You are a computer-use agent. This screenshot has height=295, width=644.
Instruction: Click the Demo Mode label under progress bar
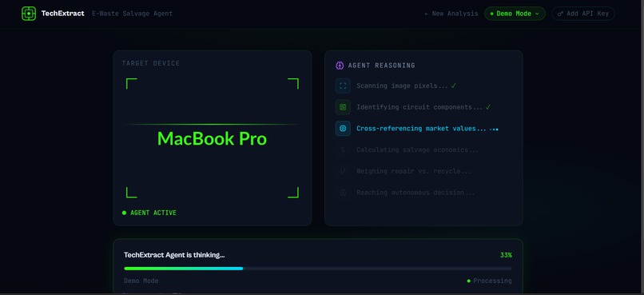click(141, 281)
